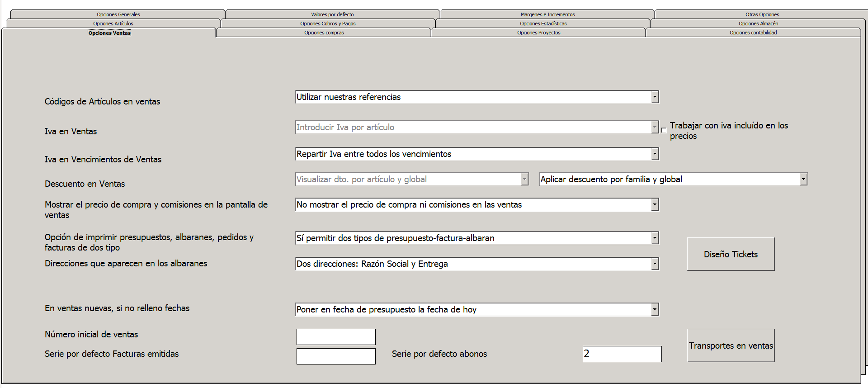868x388 pixels.
Task: Focus the Serie por defecto abonos field
Action: click(x=622, y=354)
